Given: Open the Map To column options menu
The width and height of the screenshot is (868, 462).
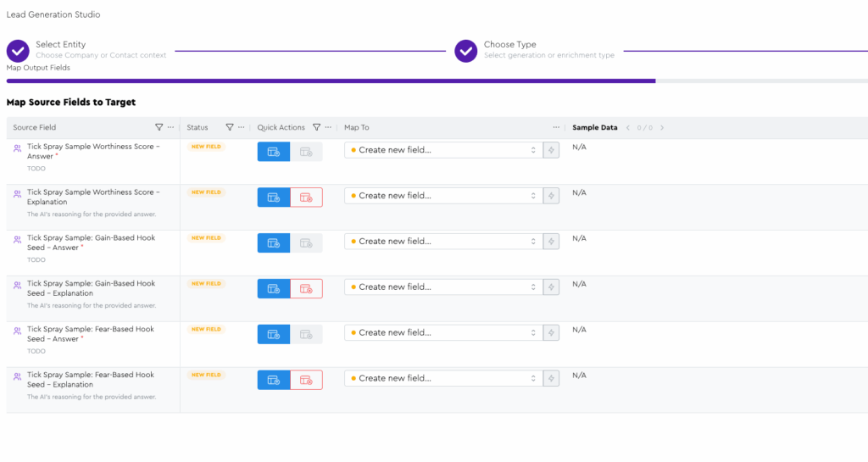Looking at the screenshot, I should 556,128.
